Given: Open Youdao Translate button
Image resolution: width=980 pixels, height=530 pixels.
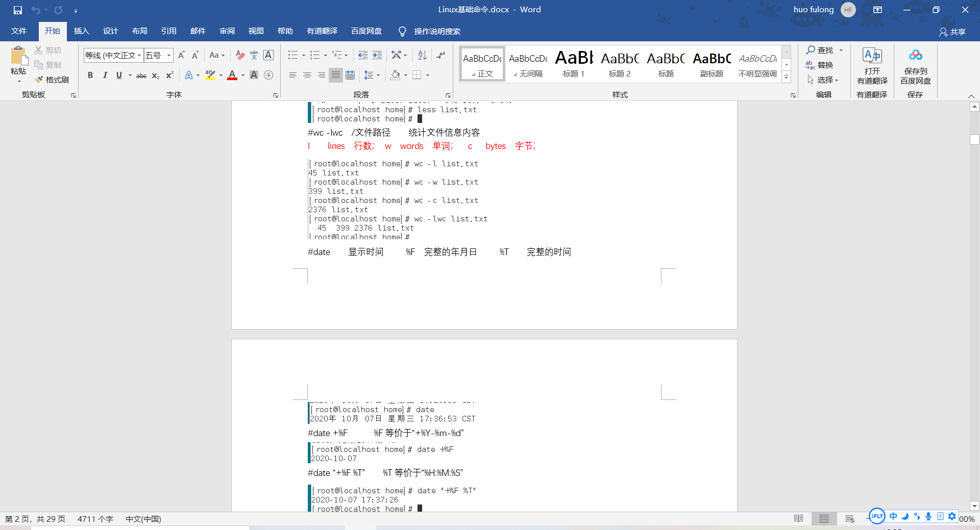Looking at the screenshot, I should point(872,66).
